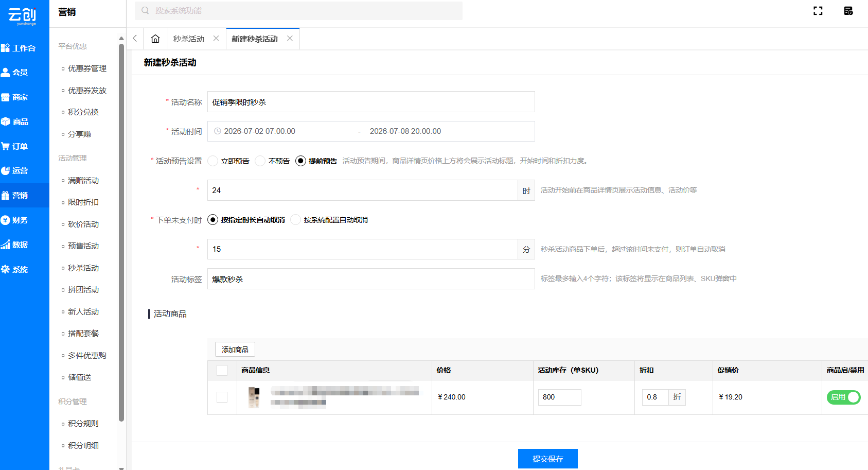Open the 订单 orders cart icon
The height and width of the screenshot is (470, 868).
(5, 146)
